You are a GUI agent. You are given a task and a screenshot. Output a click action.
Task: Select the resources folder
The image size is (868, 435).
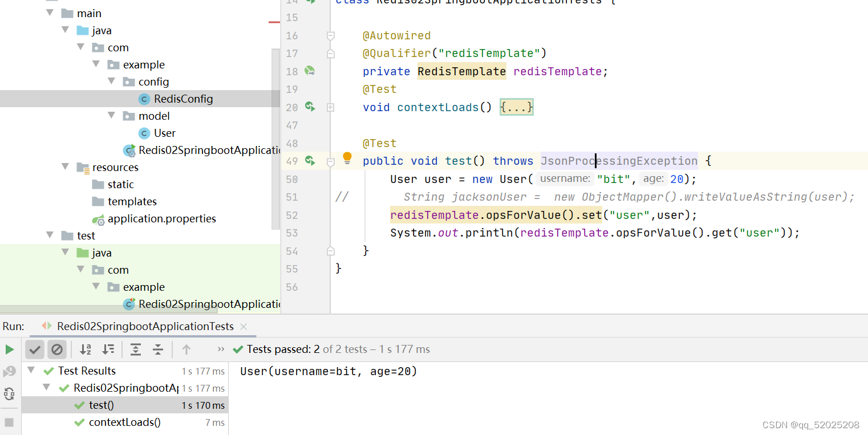115,167
